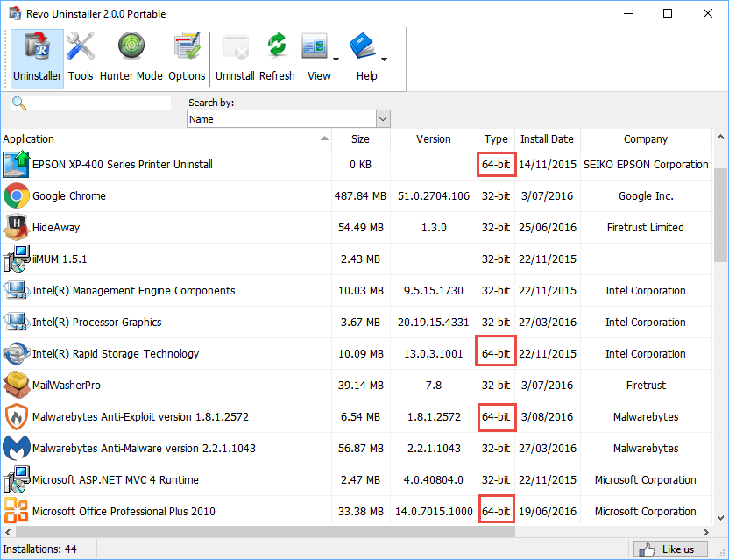Click the 487.84 MB size cell

360,195
